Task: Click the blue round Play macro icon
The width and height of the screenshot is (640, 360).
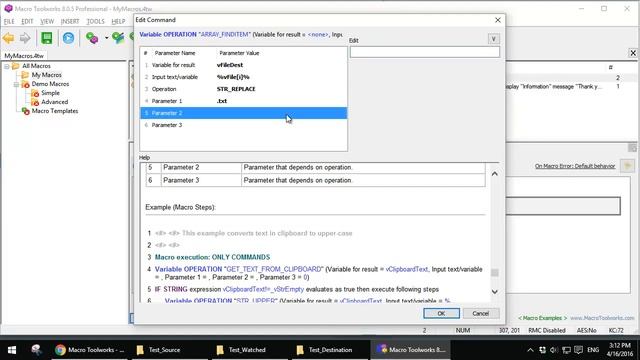Action: tap(69, 38)
